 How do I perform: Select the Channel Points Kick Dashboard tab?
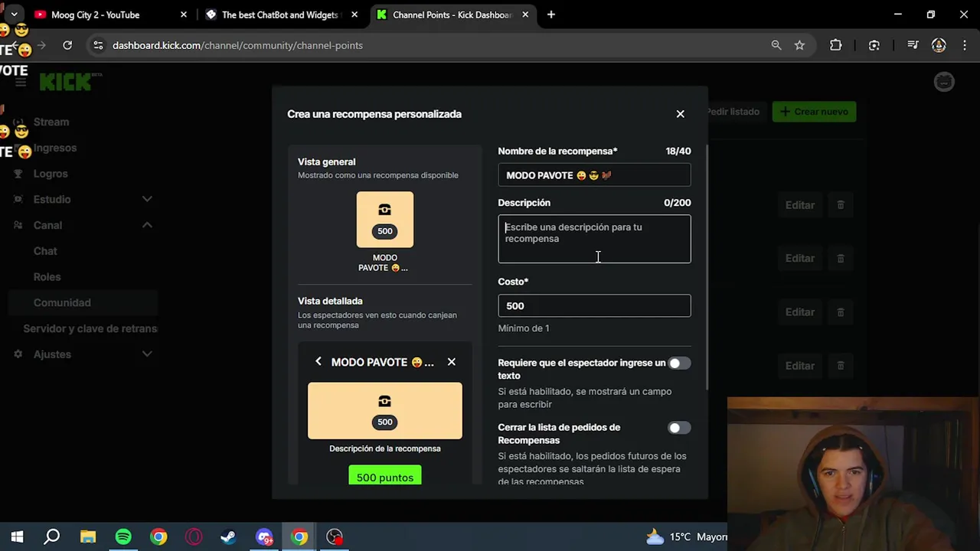coord(452,15)
